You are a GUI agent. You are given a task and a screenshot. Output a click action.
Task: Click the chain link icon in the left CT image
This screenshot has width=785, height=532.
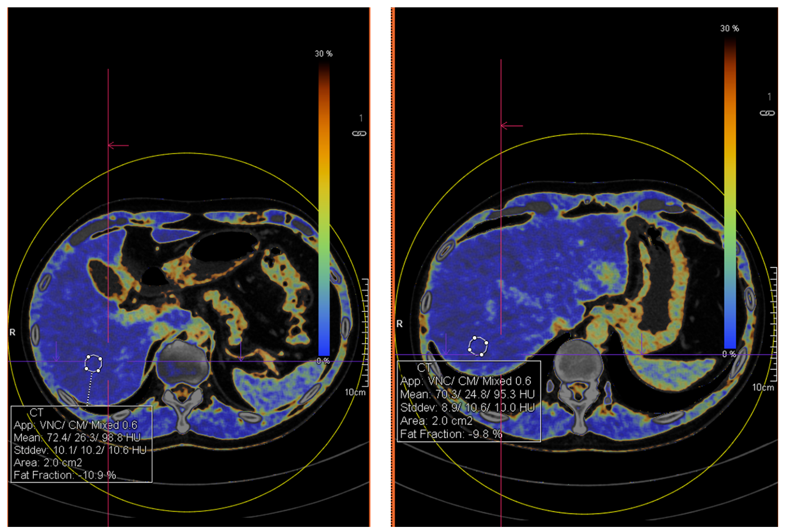click(x=359, y=133)
